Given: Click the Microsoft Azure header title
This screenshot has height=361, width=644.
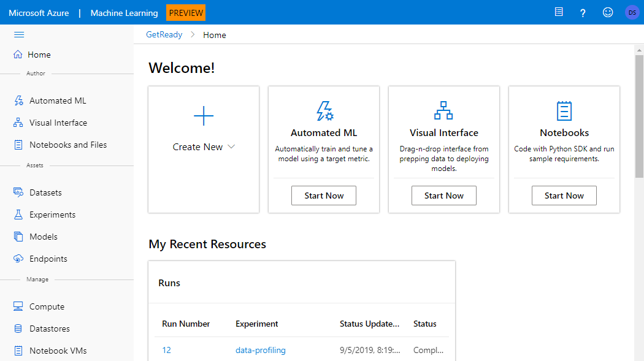Looking at the screenshot, I should tap(39, 13).
